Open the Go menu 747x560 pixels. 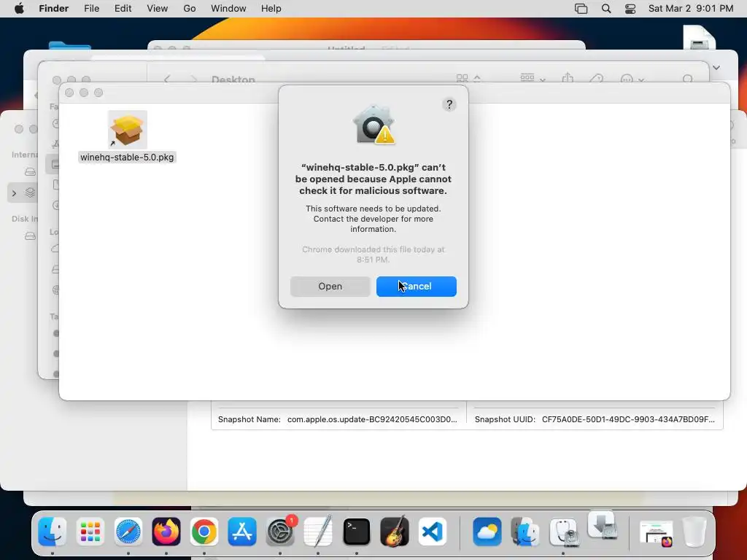point(190,9)
